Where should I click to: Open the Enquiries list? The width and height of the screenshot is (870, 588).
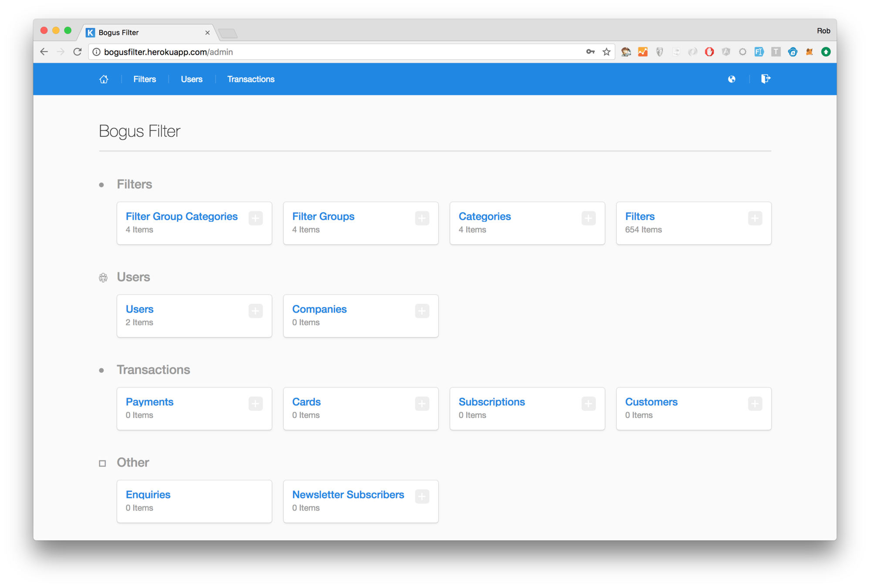coord(148,495)
